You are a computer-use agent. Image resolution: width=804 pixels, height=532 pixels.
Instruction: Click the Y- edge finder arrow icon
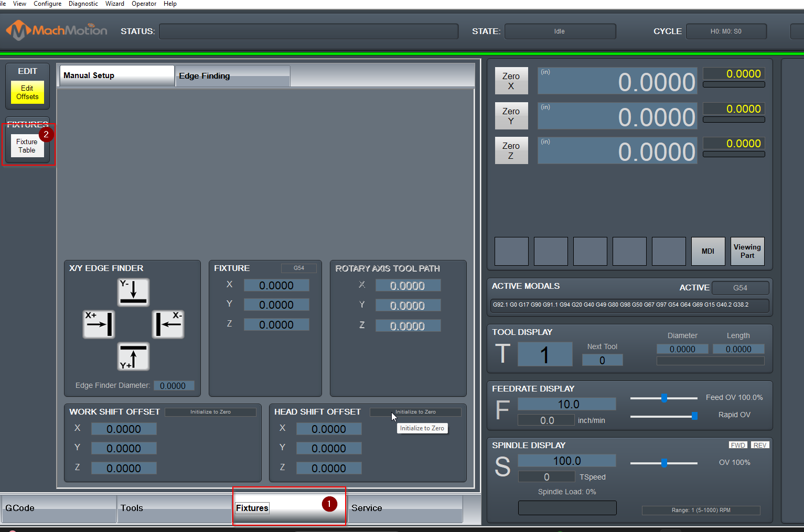133,292
